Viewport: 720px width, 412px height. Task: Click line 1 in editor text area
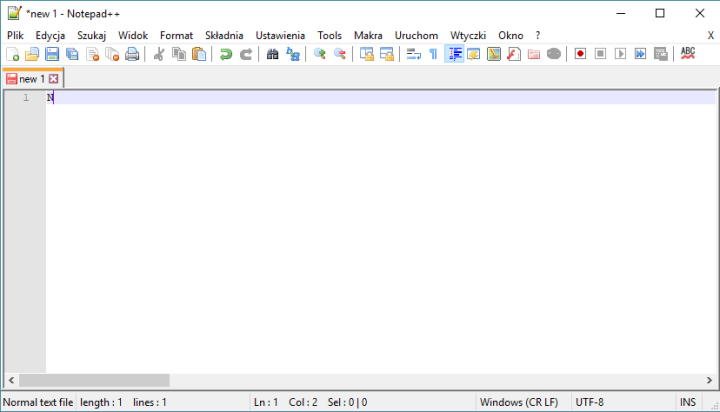pos(381,97)
